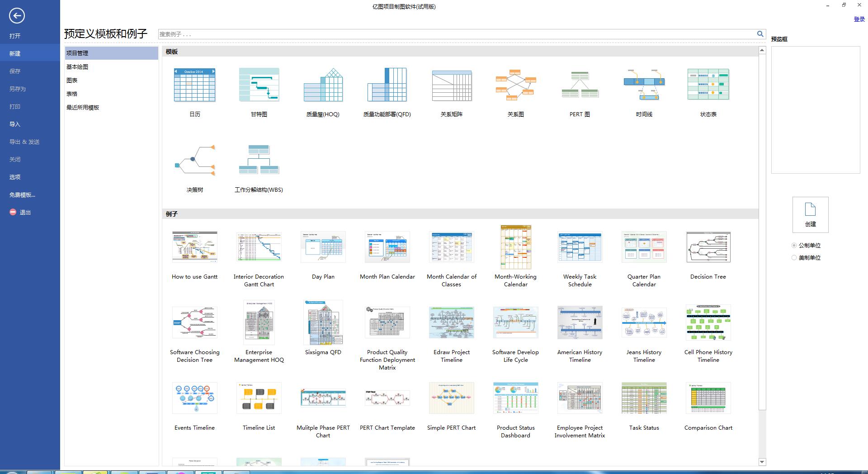Select the 甘特图 (Gantt chart) template icon
The width and height of the screenshot is (868, 474).
pyautogui.click(x=259, y=85)
